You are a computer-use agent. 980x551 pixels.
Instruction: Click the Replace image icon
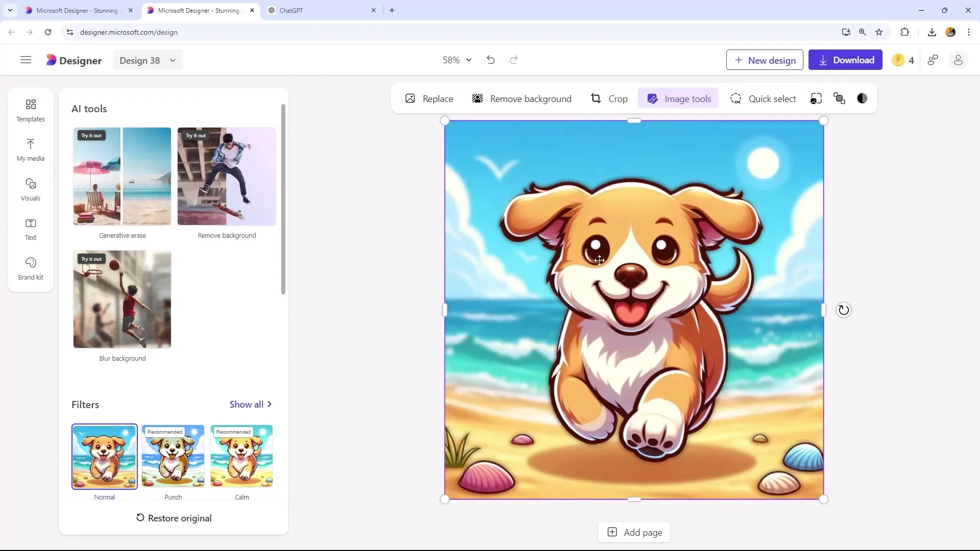[x=410, y=99]
